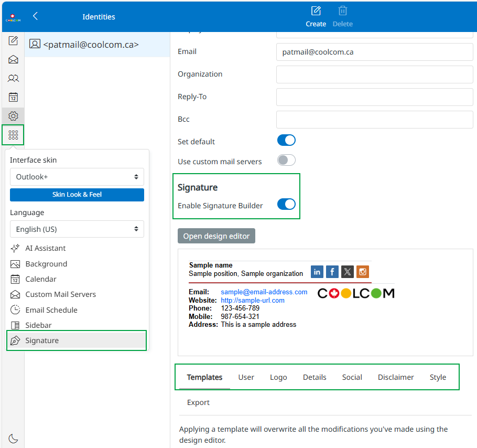Open the Interface skin Outlook+ dropdown
Viewport: 477px width, 448px height.
77,177
